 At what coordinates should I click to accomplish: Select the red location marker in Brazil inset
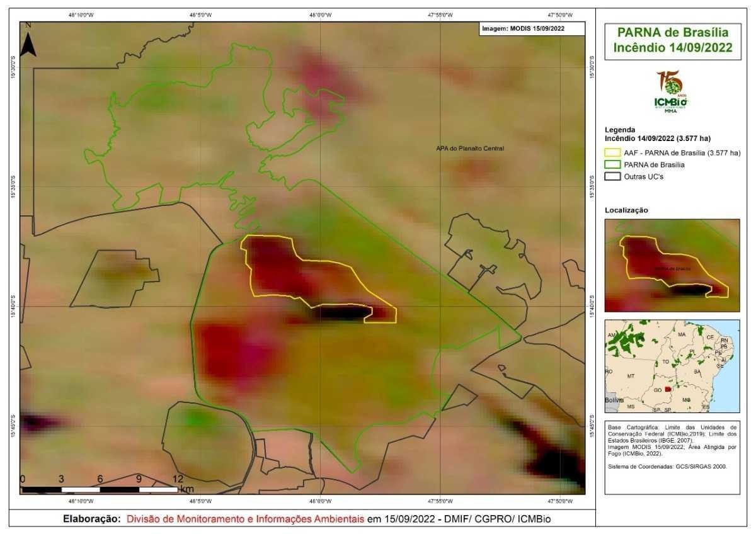668,390
